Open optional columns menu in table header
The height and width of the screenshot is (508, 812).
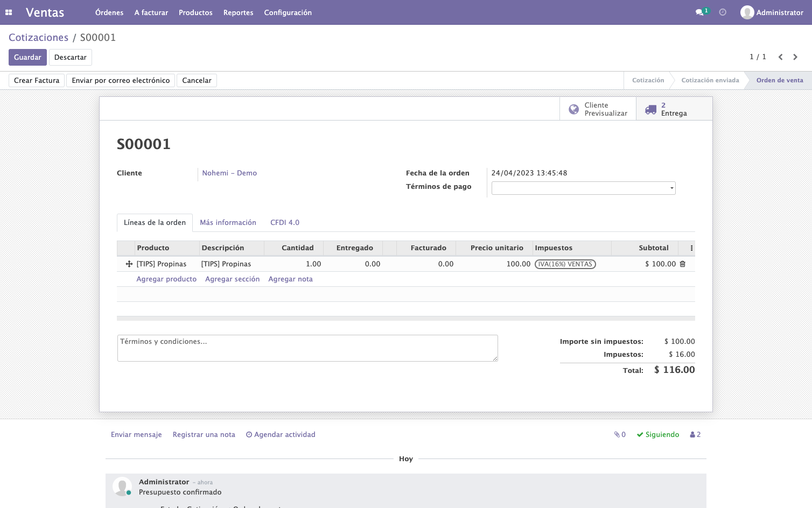(691, 248)
